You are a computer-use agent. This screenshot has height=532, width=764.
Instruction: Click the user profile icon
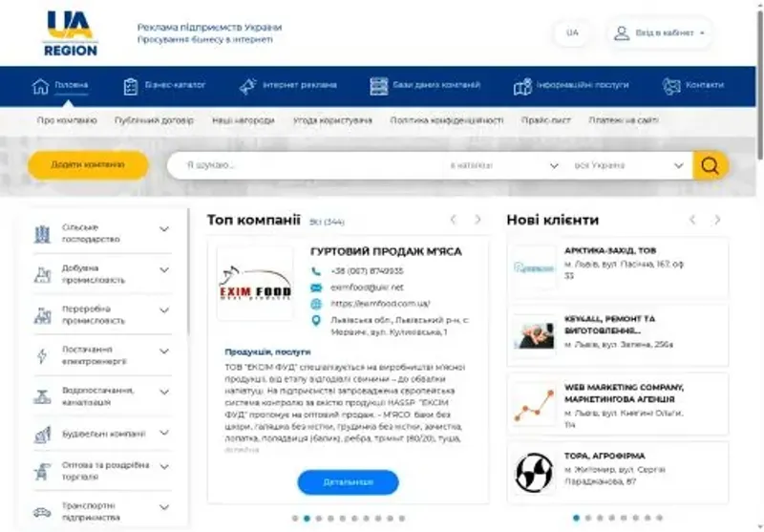point(622,33)
